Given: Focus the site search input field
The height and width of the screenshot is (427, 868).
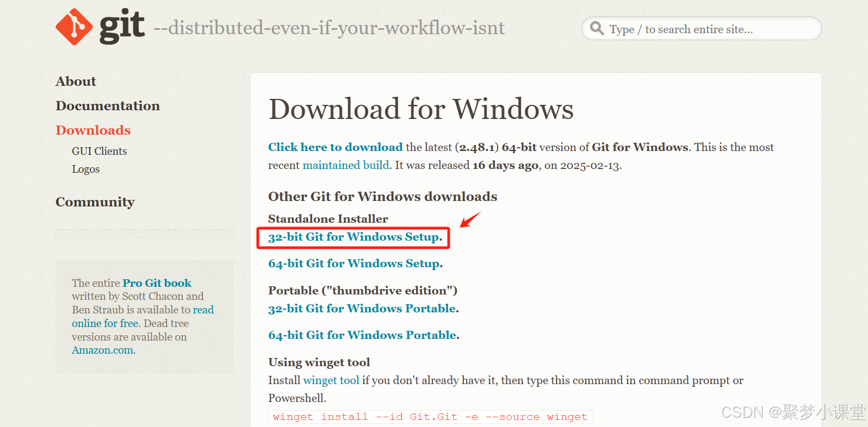Looking at the screenshot, I should point(702,29).
